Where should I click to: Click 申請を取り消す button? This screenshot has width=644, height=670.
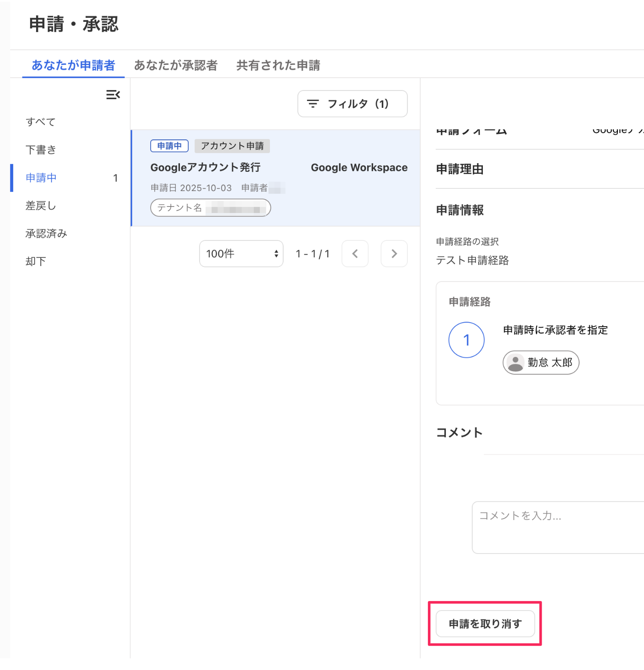(x=485, y=624)
